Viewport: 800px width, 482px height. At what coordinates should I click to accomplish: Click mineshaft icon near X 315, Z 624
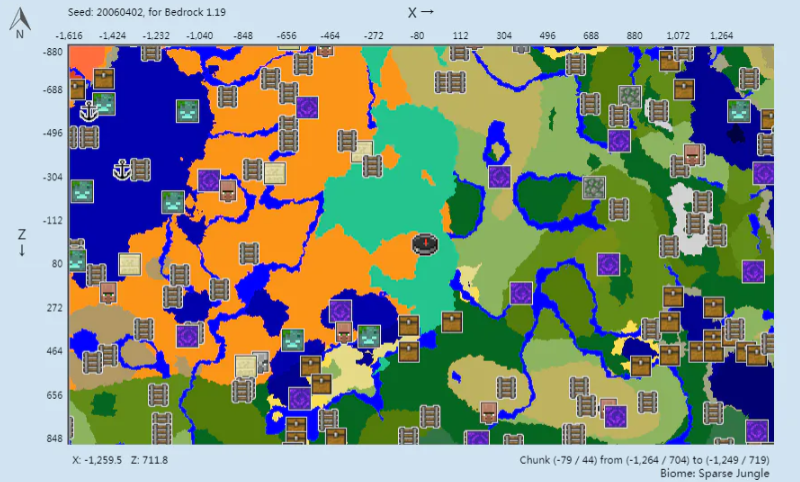click(506, 389)
